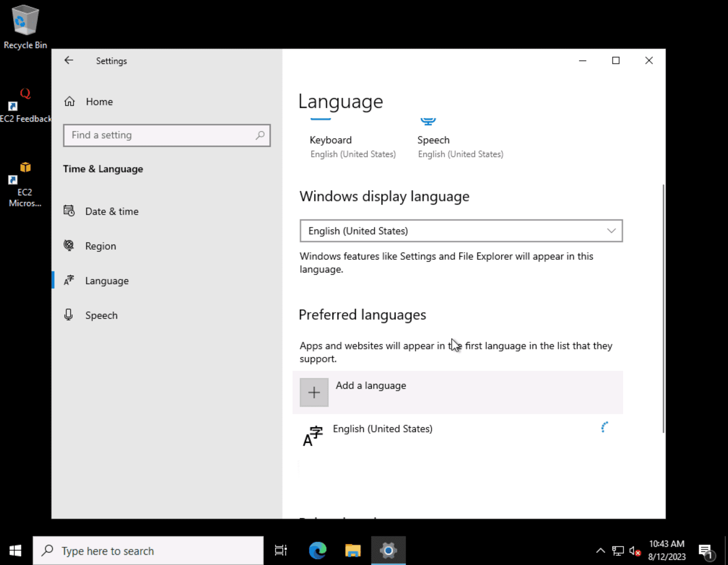Click the Language sidebar icon
This screenshot has height=565, width=728.
click(x=69, y=280)
